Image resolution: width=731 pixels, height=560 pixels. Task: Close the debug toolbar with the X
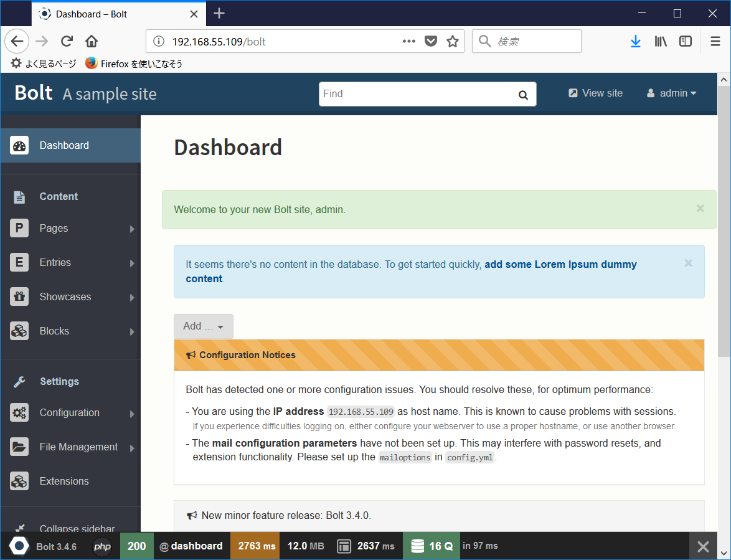tap(703, 546)
